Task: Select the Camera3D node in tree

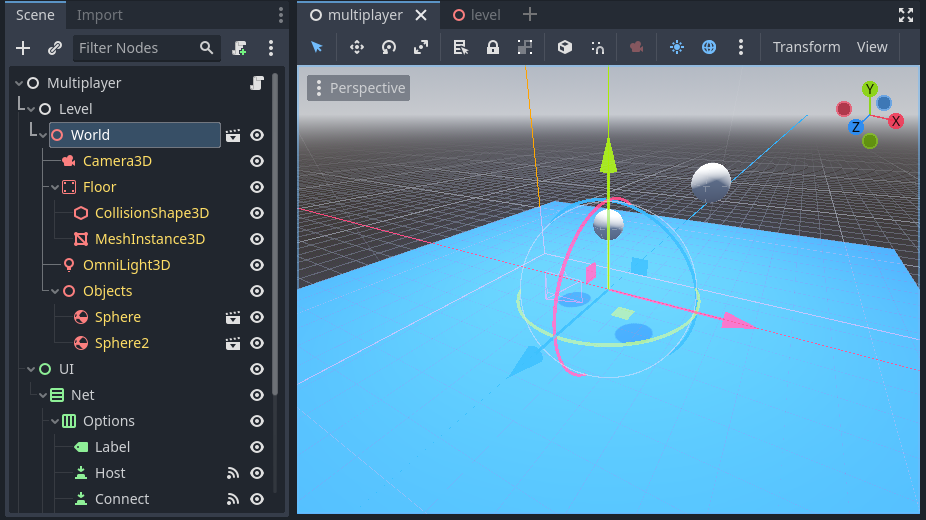Action: (x=118, y=161)
